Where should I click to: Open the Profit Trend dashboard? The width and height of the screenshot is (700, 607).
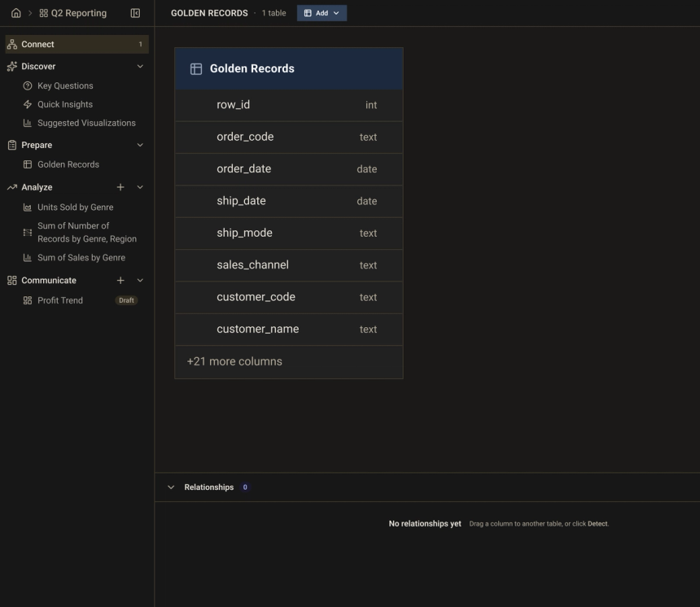pyautogui.click(x=60, y=300)
